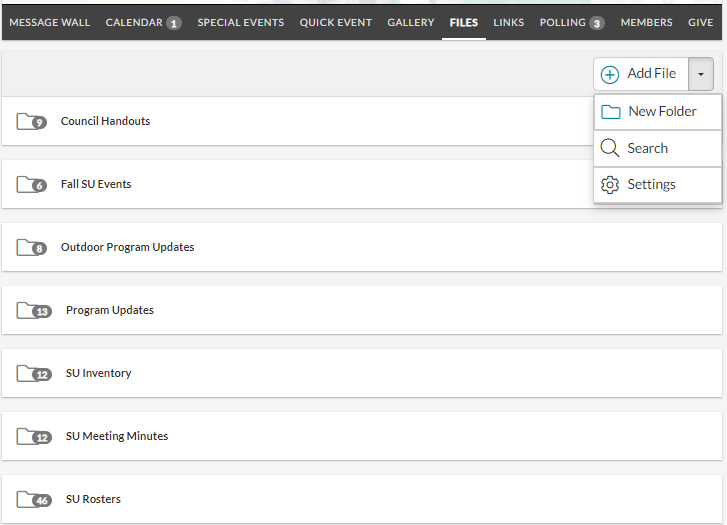The height and width of the screenshot is (525, 727).
Task: Click the Calendar notification badge
Action: pos(174,23)
